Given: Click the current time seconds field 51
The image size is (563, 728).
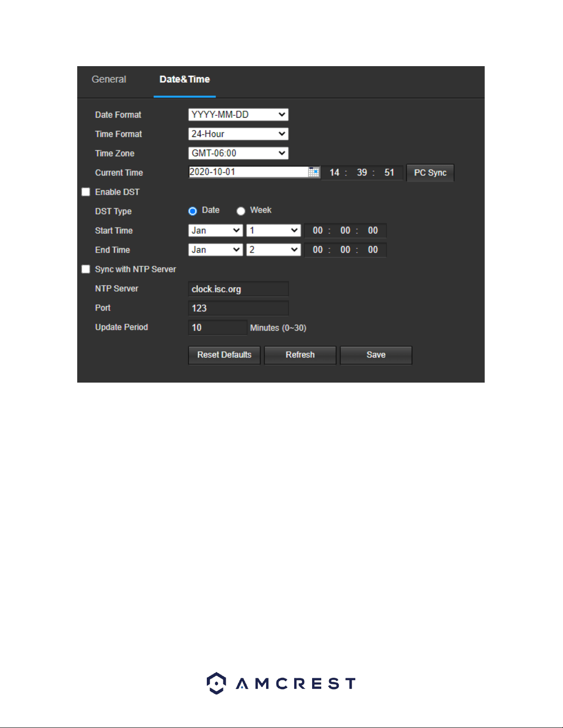Looking at the screenshot, I should point(389,173).
